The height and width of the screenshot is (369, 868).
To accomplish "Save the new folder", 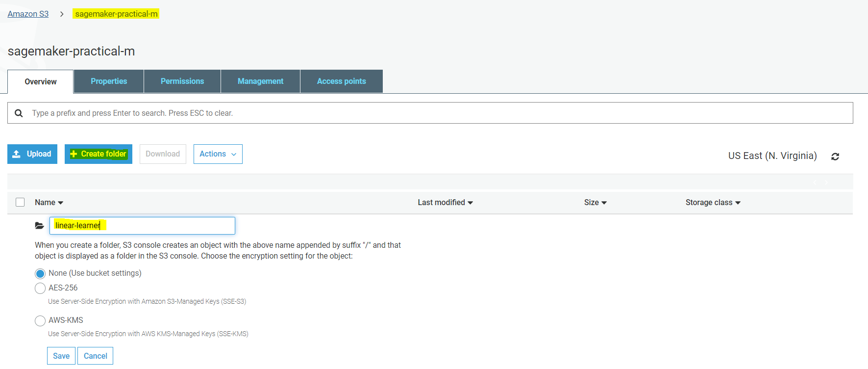I will (x=61, y=356).
